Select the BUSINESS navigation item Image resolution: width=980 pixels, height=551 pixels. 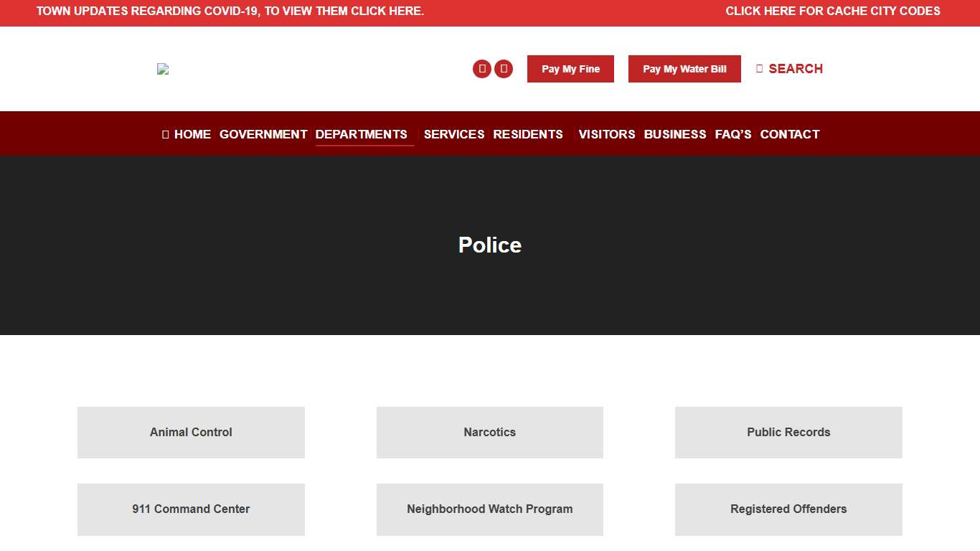675,134
